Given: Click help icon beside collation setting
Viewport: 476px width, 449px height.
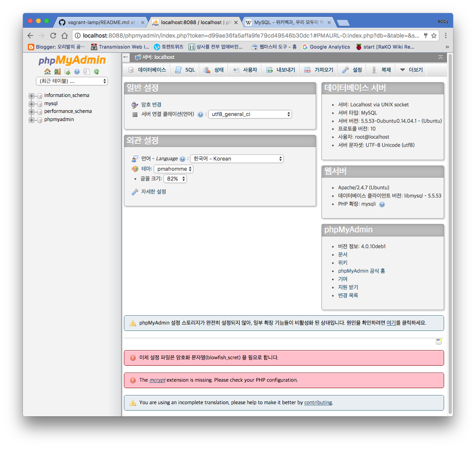Looking at the screenshot, I should coord(200,115).
